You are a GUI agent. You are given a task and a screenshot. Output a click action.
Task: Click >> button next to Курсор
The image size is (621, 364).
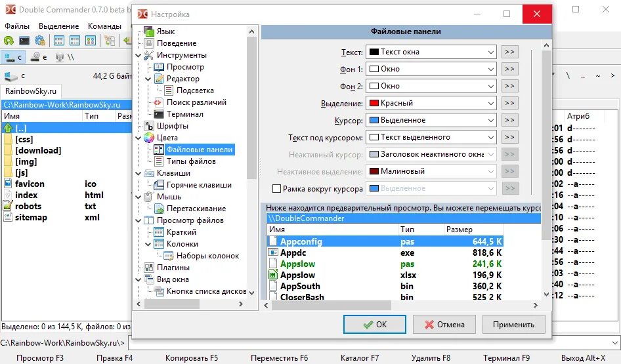pyautogui.click(x=509, y=120)
